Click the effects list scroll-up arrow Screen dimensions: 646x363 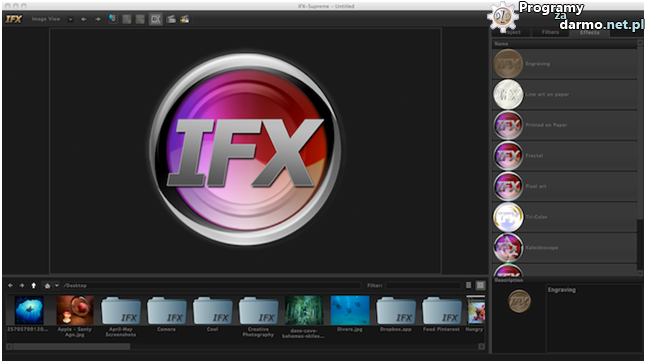point(640,43)
